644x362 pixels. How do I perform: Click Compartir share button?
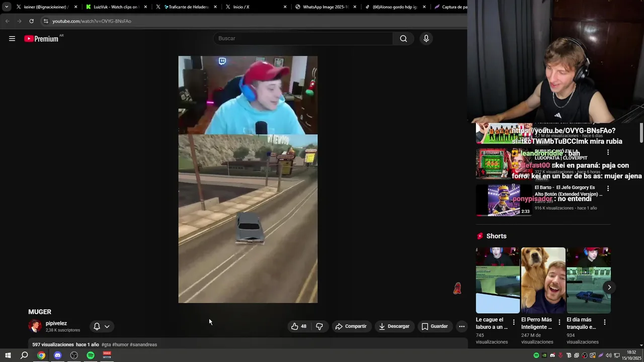click(351, 326)
